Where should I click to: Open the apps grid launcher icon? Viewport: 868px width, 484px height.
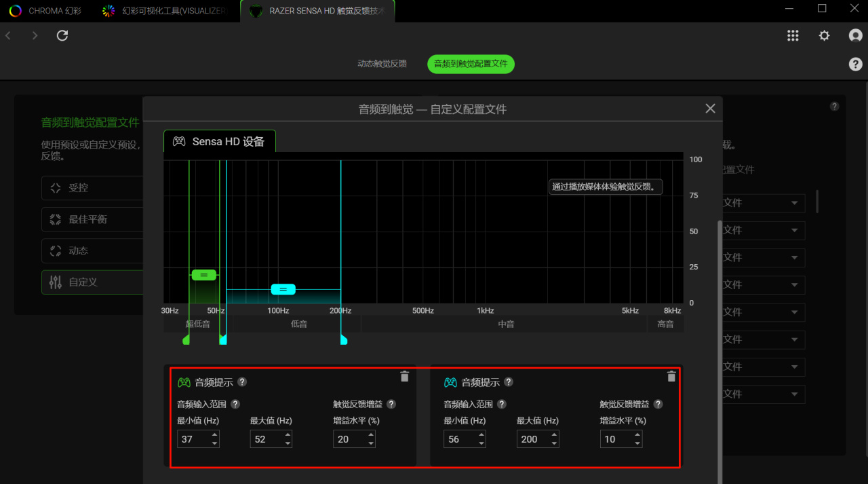point(793,35)
